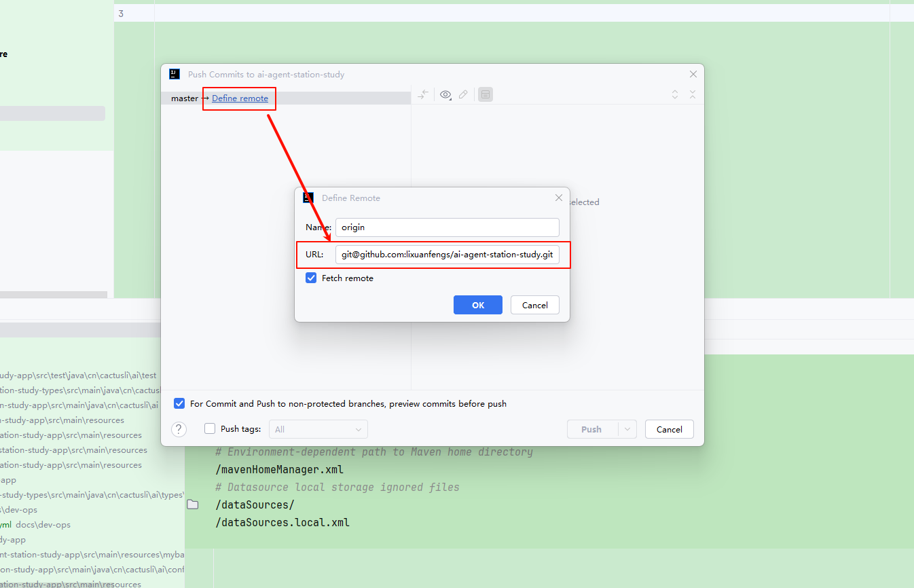Close the Define Remote dialog with X
The image size is (914, 588).
[x=559, y=198]
